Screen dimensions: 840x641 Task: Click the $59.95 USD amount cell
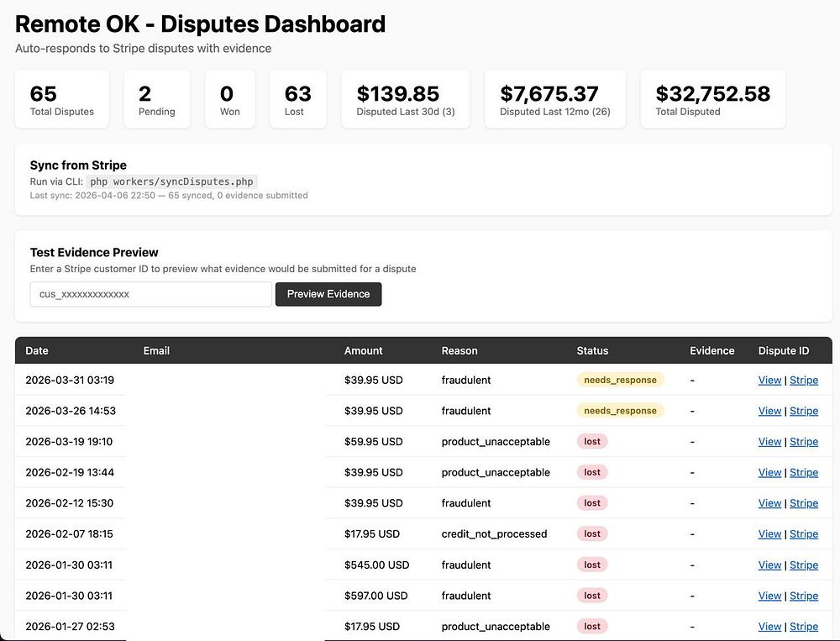(374, 442)
